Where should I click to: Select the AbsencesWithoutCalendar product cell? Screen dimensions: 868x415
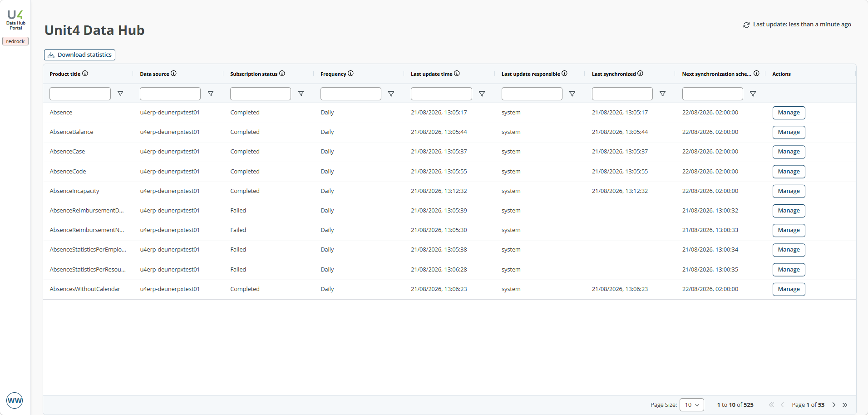[x=85, y=289]
